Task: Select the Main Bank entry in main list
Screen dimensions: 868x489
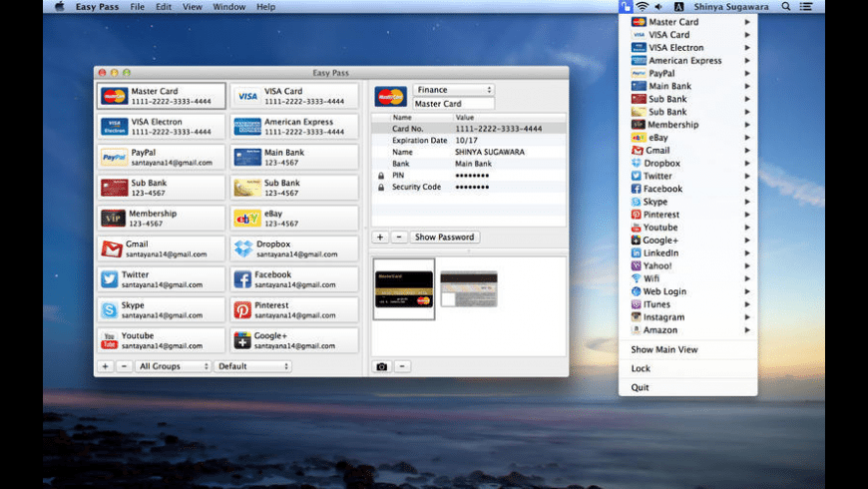Action: (294, 158)
